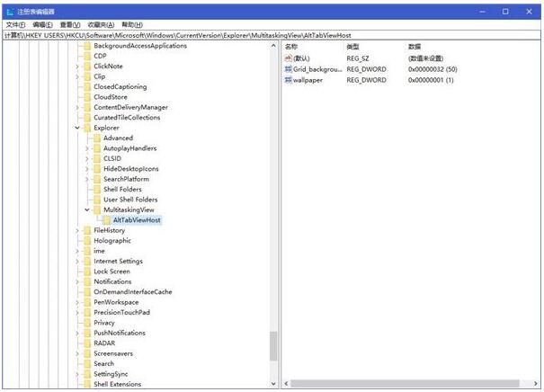
Task: Select the Explorer folder icon
Action: click(x=87, y=128)
